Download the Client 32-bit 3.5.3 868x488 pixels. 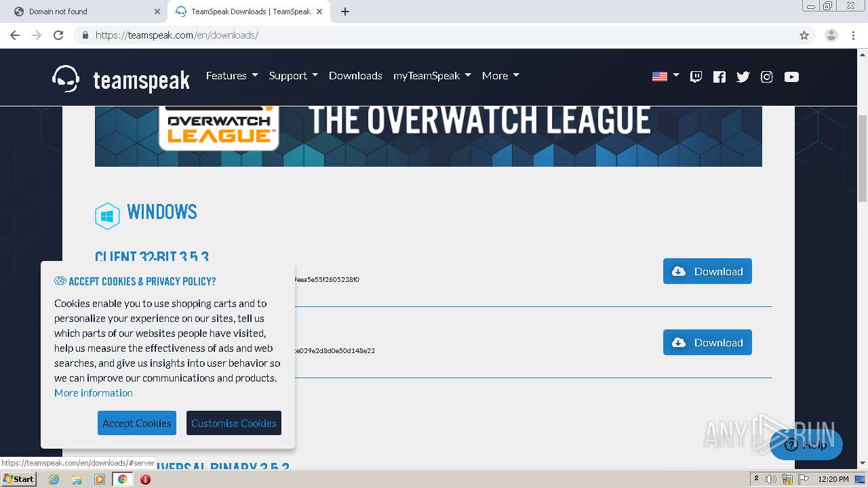point(707,271)
